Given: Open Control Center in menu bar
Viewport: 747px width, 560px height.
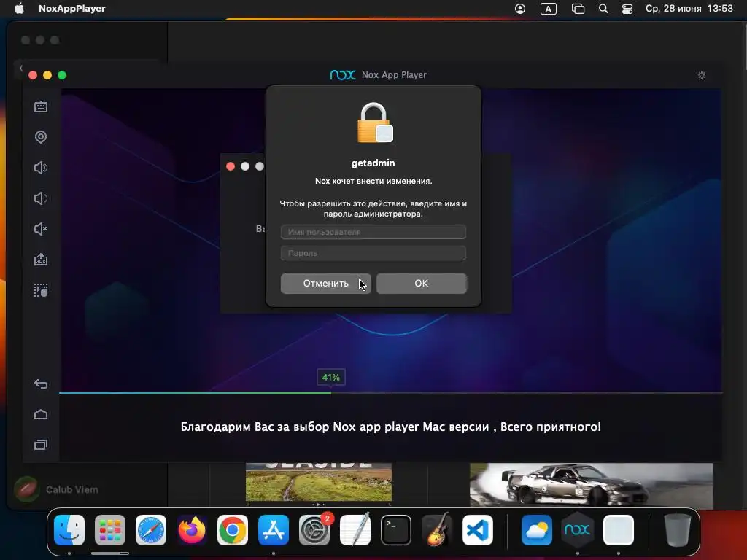Looking at the screenshot, I should click(627, 9).
